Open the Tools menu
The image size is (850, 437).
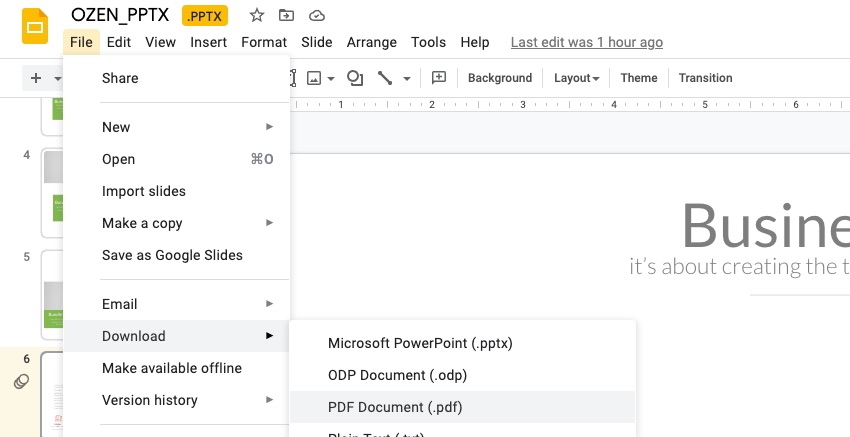click(x=428, y=42)
